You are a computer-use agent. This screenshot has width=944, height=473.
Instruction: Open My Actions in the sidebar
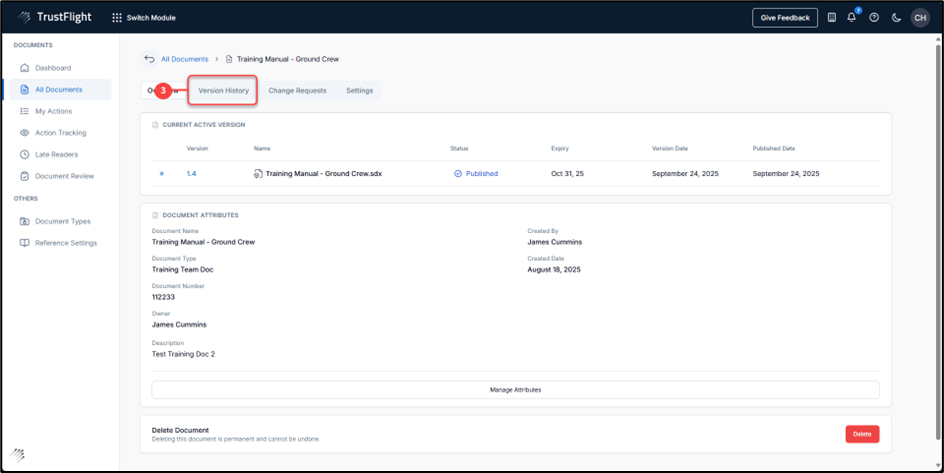click(53, 111)
